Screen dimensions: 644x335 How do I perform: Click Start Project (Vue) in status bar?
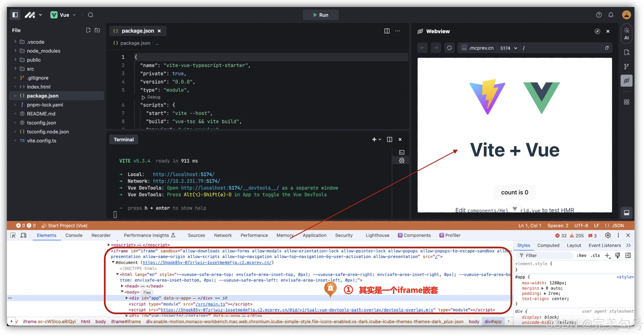[x=65, y=226]
